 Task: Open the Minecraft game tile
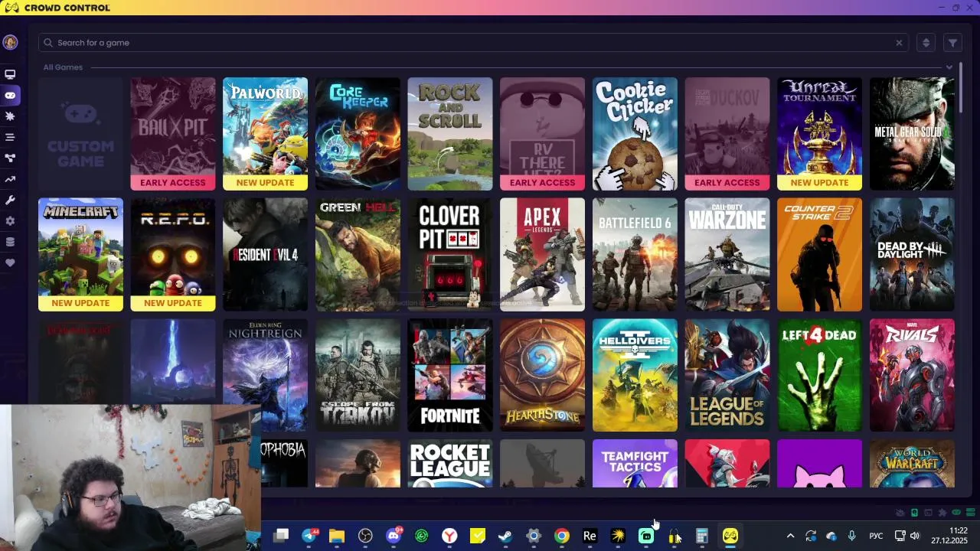point(80,255)
